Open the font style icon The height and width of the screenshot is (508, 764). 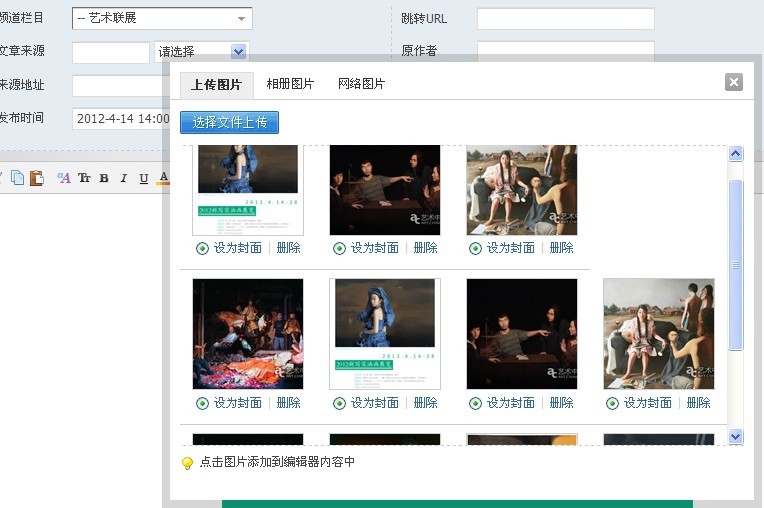click(64, 178)
